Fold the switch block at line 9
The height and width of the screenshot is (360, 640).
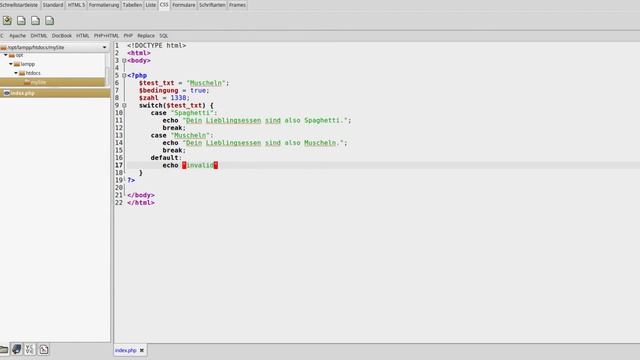coord(124,105)
